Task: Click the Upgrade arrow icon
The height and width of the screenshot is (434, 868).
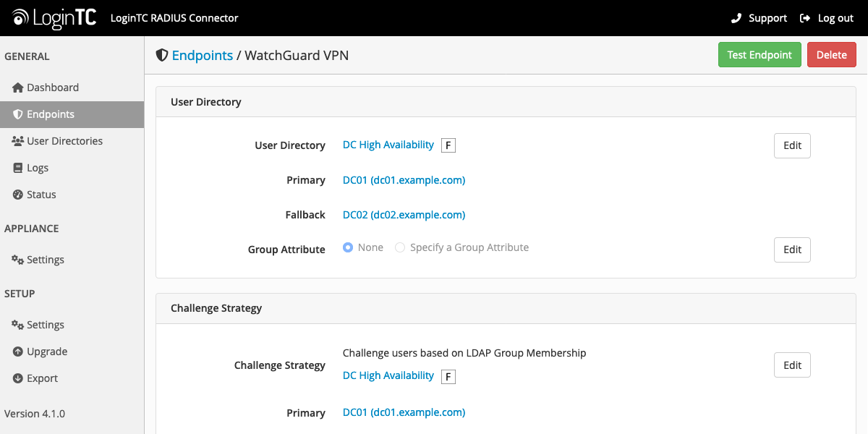Action: pos(18,352)
